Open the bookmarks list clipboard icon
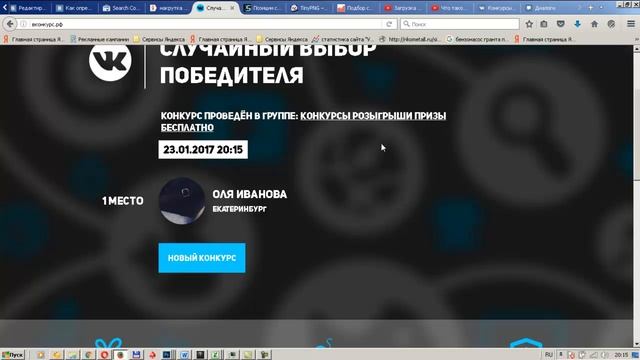This screenshot has height=360, width=640. pyautogui.click(x=544, y=24)
